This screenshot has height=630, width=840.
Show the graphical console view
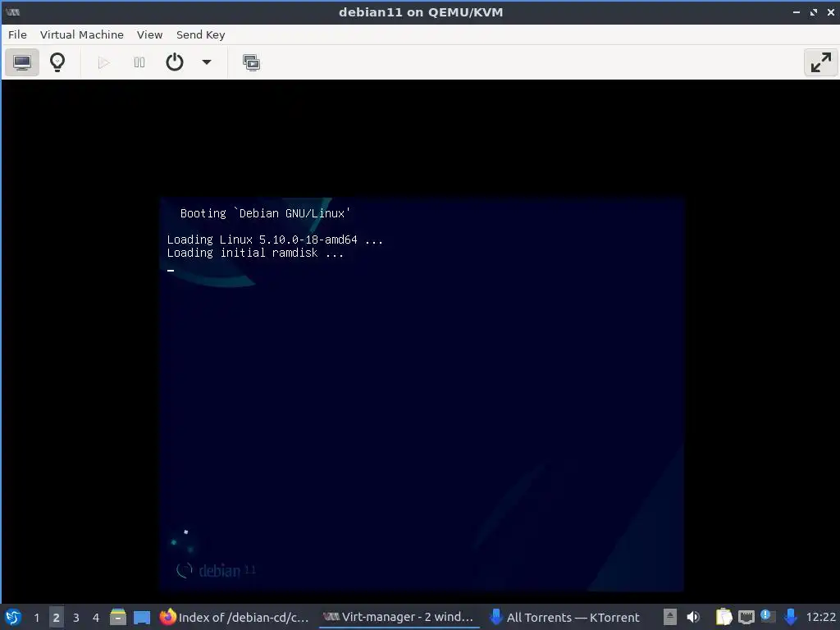(x=22, y=62)
